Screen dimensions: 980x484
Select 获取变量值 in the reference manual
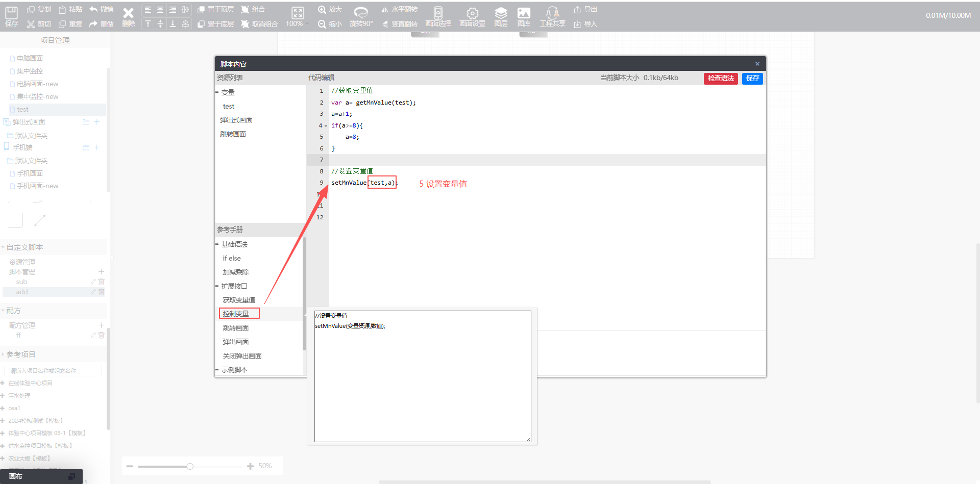(x=239, y=300)
